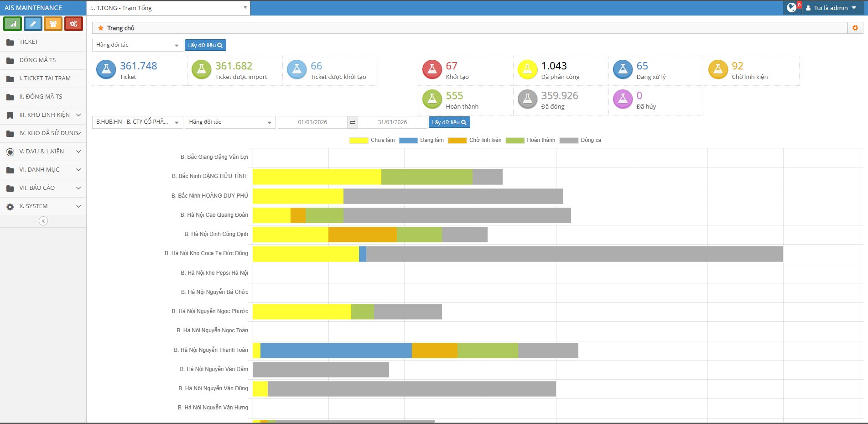Open the B.HUB.HN branch dropdown
The height and width of the screenshot is (424, 868).
tap(138, 122)
